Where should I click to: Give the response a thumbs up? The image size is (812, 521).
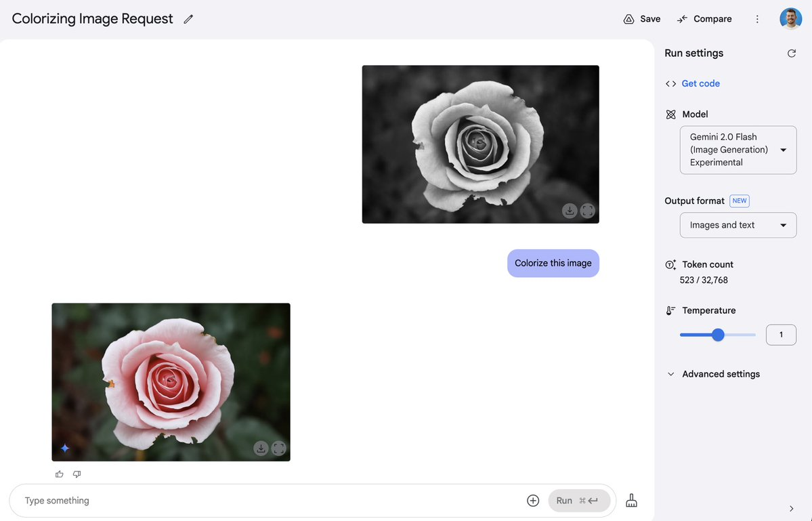(60, 474)
